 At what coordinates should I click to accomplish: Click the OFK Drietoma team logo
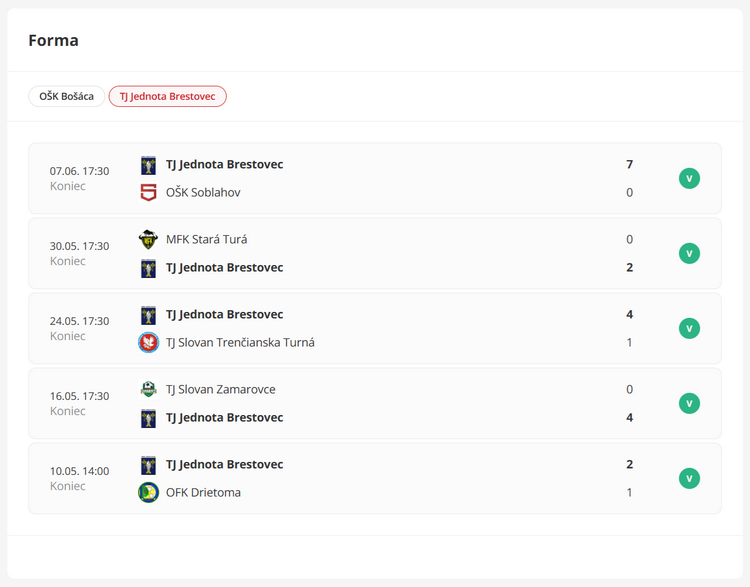(x=148, y=492)
